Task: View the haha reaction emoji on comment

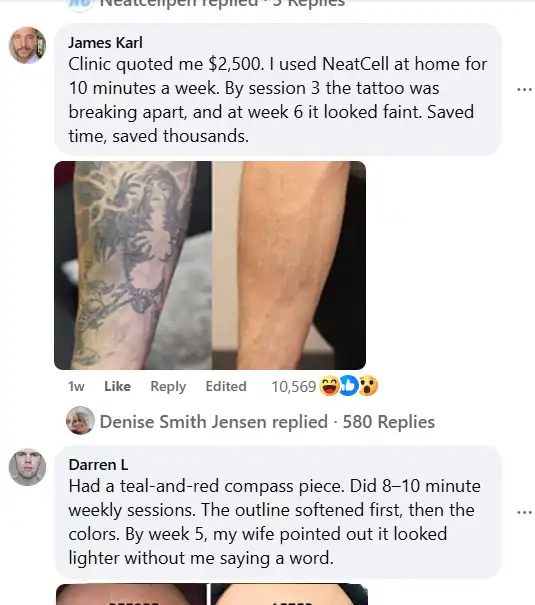Action: (x=329, y=386)
